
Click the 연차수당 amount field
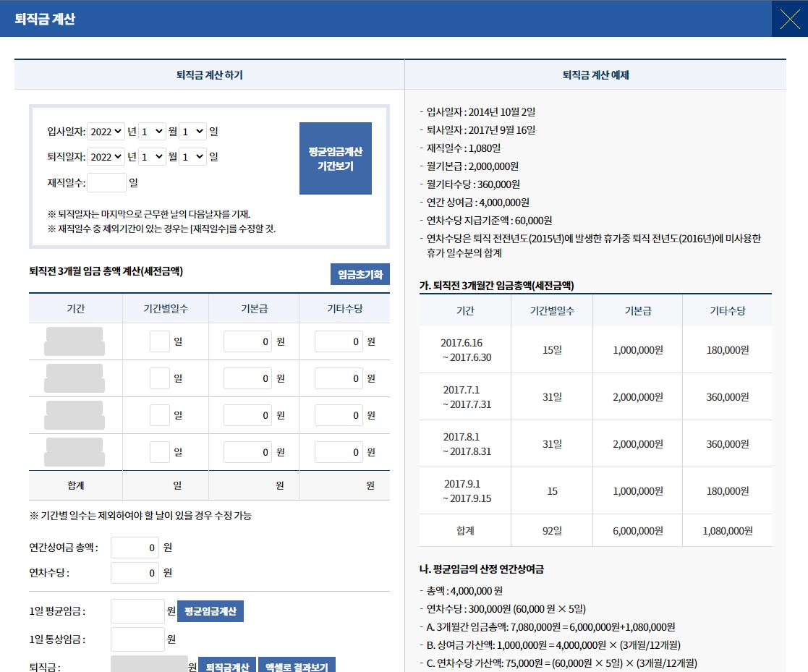(135, 572)
